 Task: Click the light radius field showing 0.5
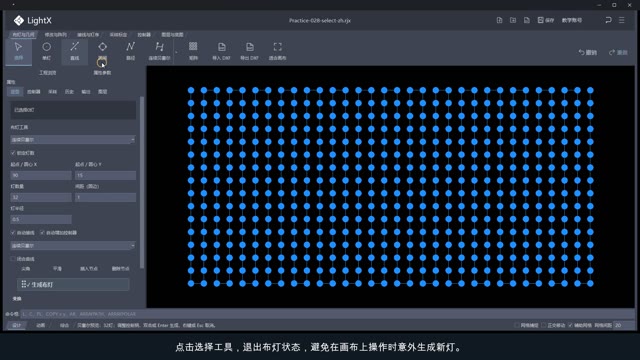click(41, 219)
